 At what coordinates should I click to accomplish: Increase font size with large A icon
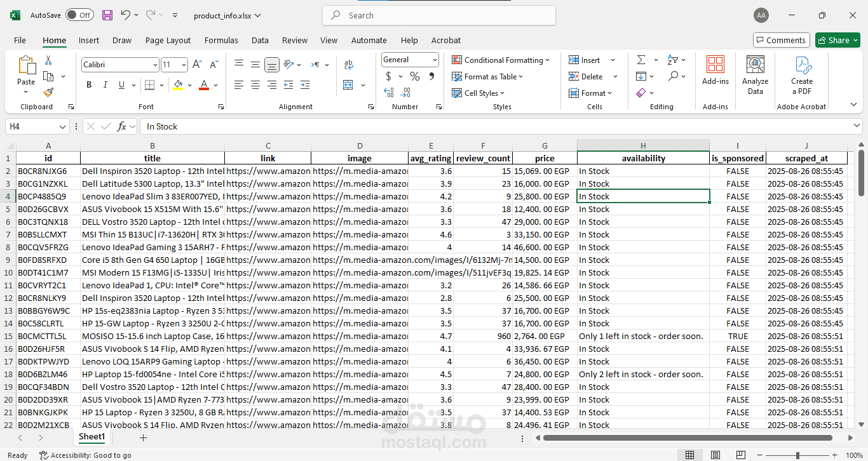[x=198, y=65]
